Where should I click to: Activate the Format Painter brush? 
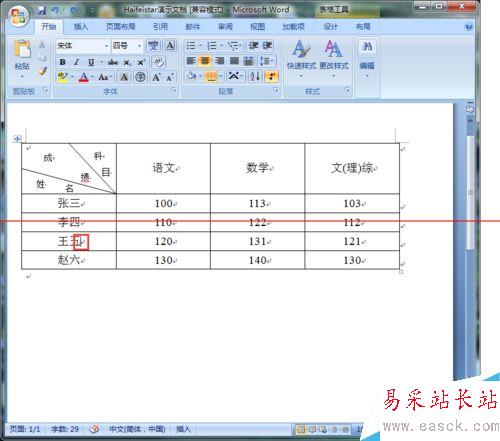click(42, 70)
